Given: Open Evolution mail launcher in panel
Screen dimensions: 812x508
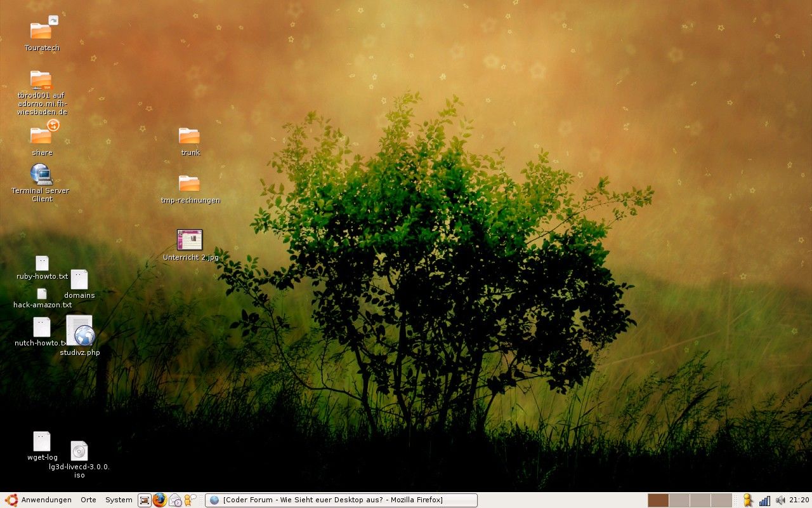Looking at the screenshot, I should pos(175,500).
